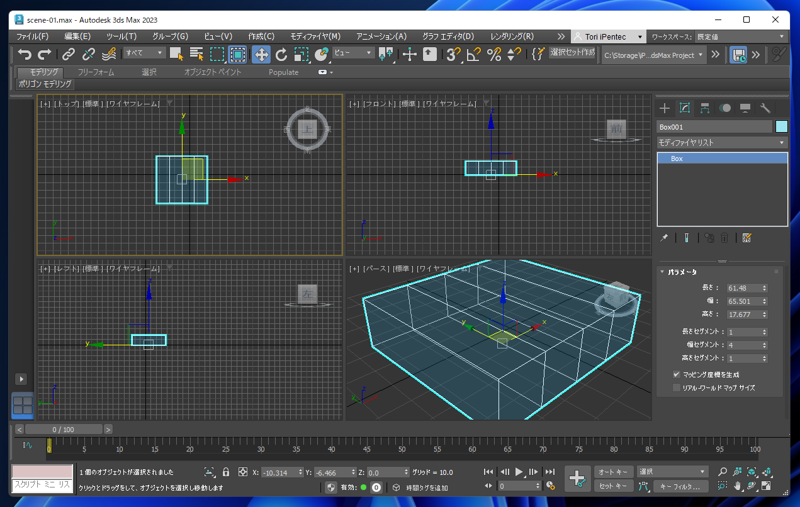Activate Select and Move tool

tap(261, 54)
